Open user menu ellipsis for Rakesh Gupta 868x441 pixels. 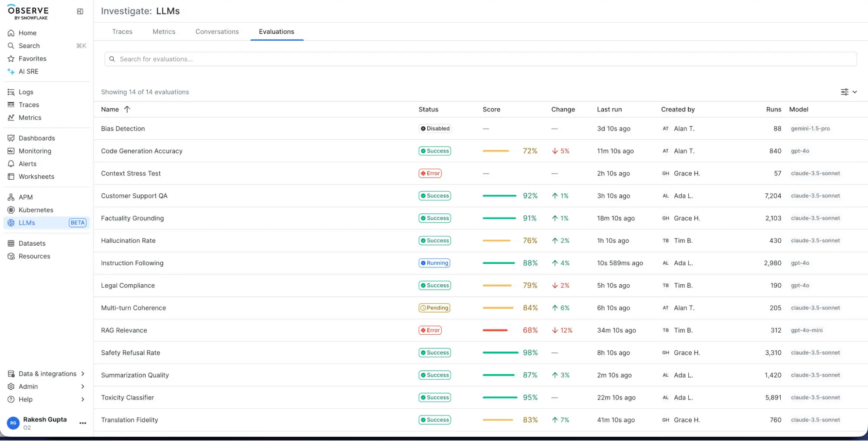(83, 423)
